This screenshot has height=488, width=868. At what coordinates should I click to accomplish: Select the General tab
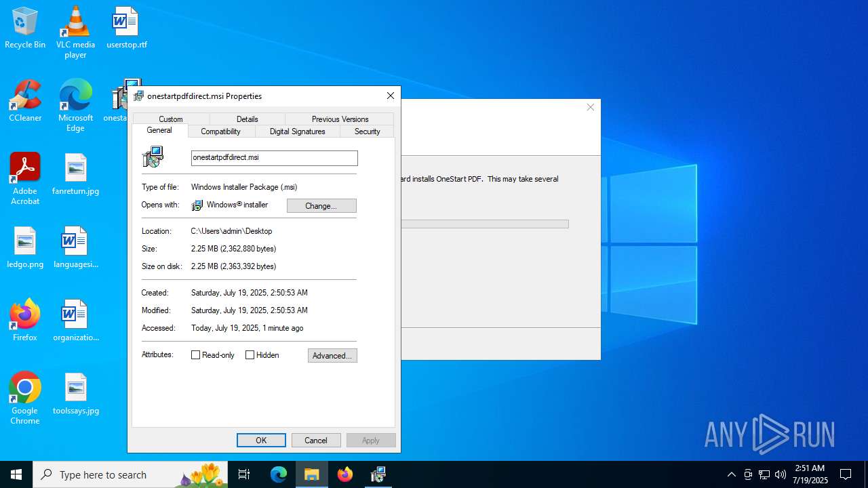159,131
